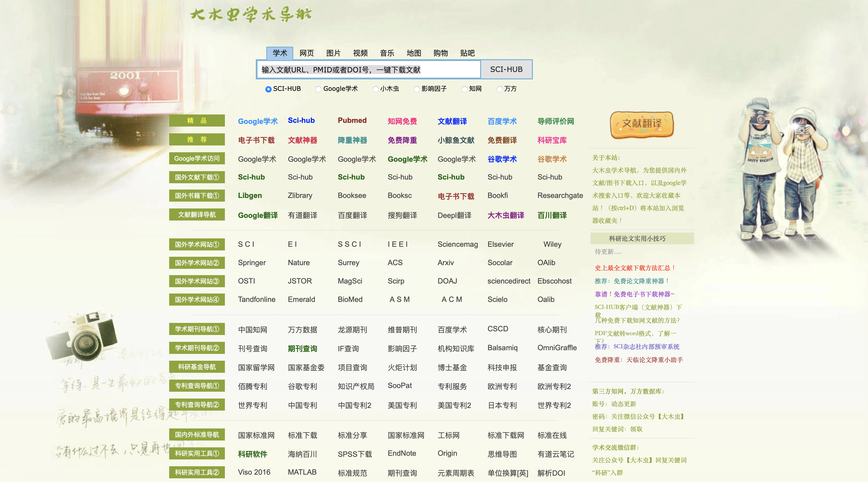Open the MATLAB link
Screen dimensions: 868x482
(x=302, y=472)
